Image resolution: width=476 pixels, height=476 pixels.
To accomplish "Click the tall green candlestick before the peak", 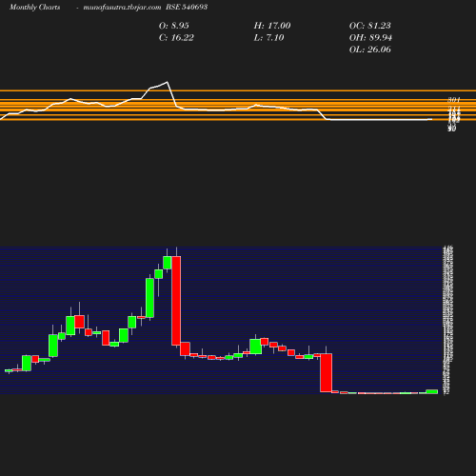I will (x=149, y=298).
